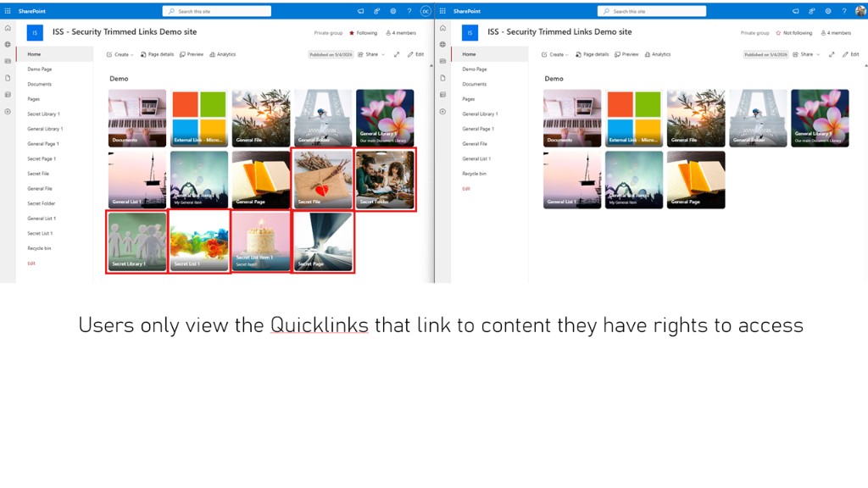This screenshot has width=868, height=488.
Task: Click Edit pencil in right window toolbar
Action: (x=851, y=54)
